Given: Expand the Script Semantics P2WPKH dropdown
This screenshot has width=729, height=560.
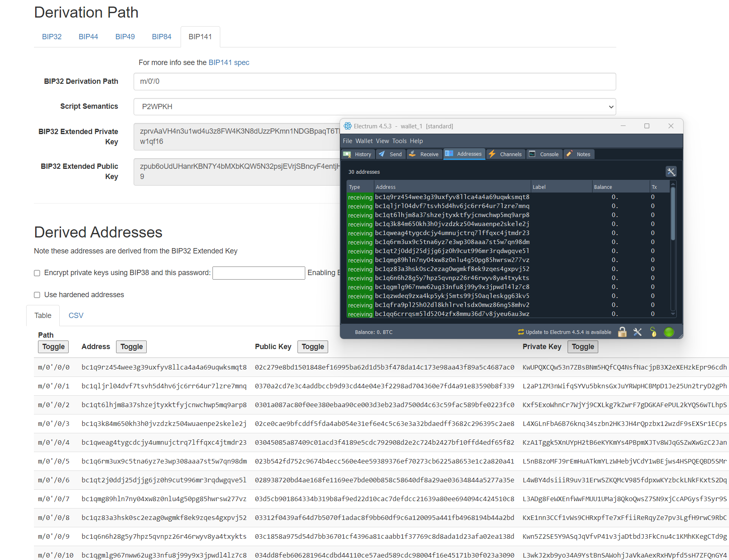Looking at the screenshot, I should pyautogui.click(x=374, y=107).
